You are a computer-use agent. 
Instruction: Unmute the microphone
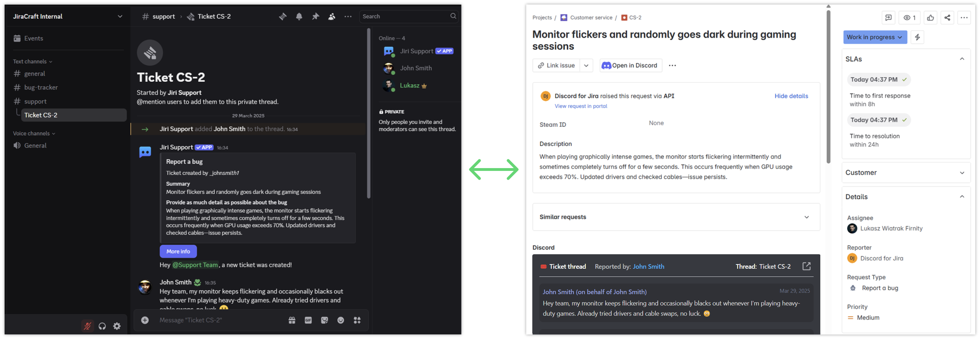tap(87, 326)
